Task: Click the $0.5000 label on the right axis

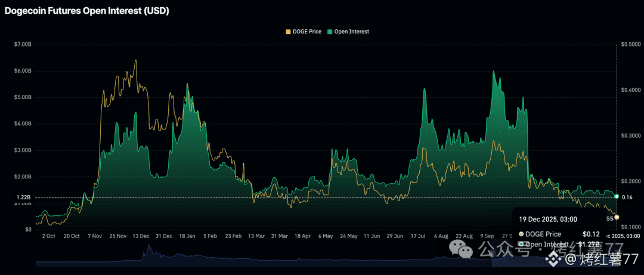Action: click(x=630, y=45)
